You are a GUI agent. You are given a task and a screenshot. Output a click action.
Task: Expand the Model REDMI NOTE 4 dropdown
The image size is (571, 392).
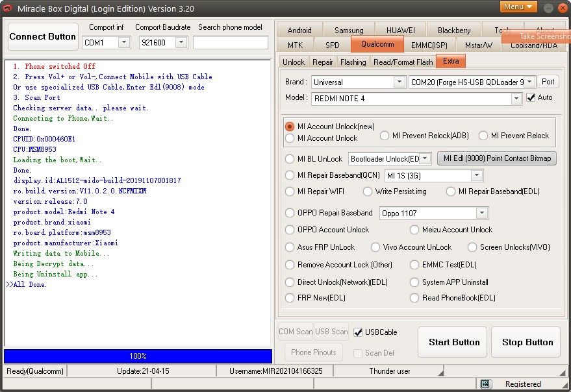click(x=516, y=99)
